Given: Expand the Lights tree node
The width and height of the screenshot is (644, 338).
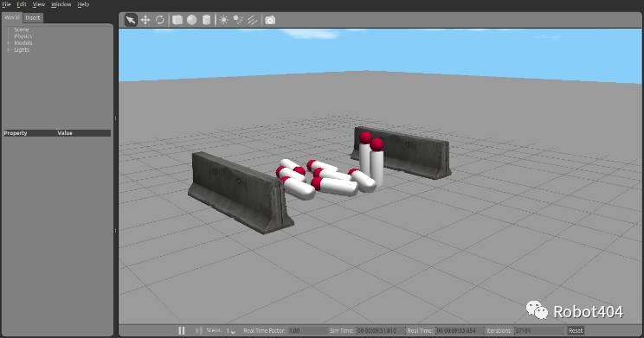Looking at the screenshot, I should [8, 49].
